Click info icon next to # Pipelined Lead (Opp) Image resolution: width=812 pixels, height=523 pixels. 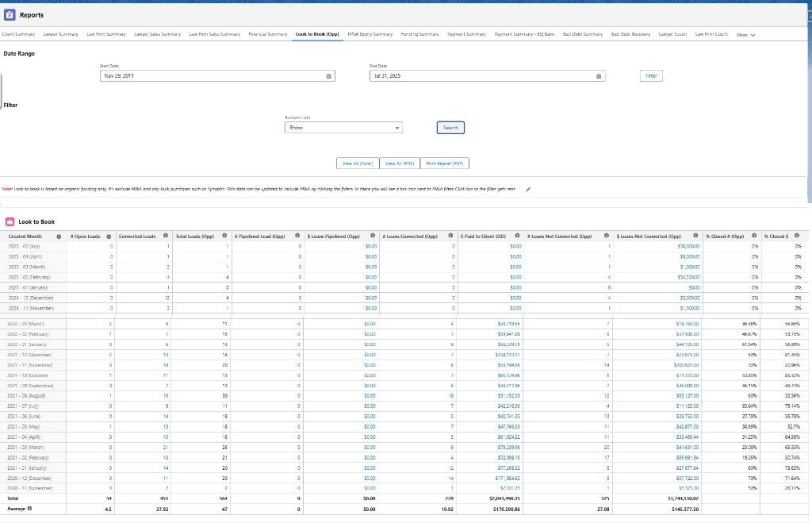[297, 236]
